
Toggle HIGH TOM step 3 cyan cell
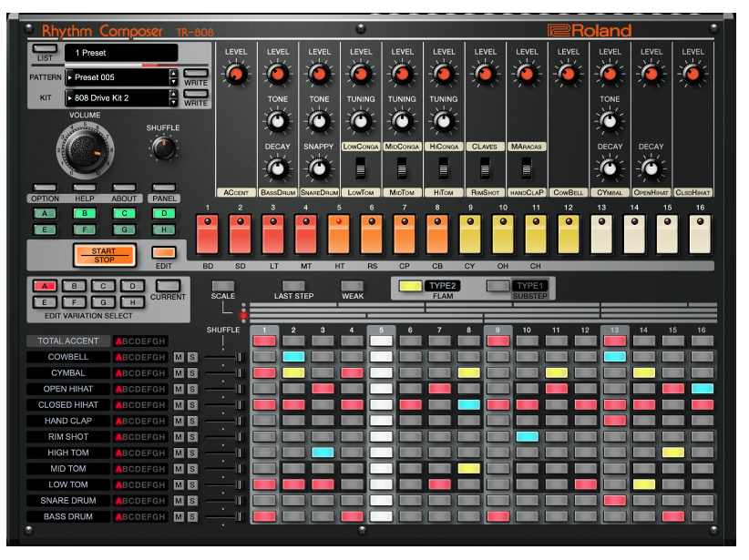[x=323, y=453]
